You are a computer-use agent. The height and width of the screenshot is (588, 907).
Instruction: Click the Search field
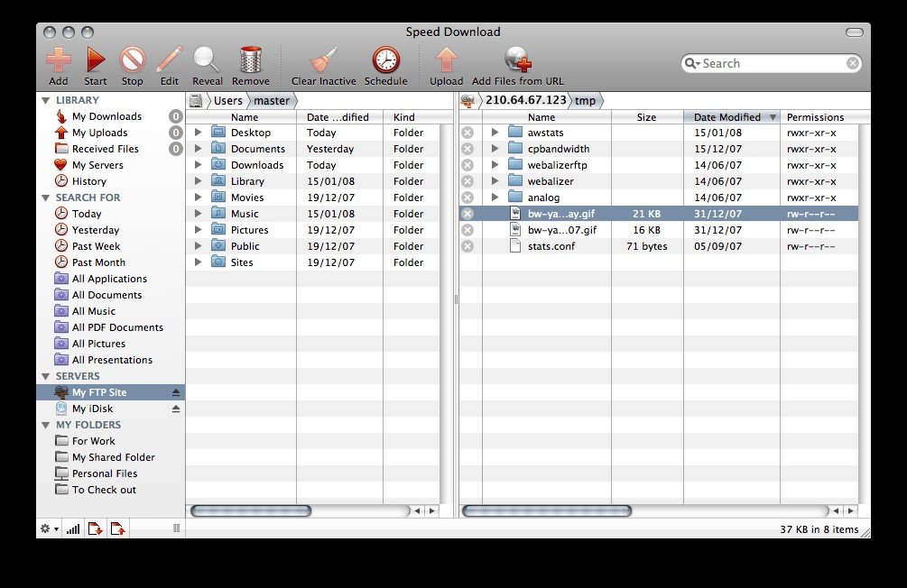click(771, 64)
